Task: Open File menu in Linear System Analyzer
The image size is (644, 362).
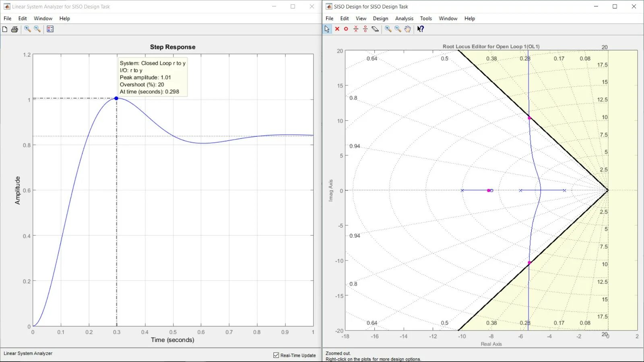Action: [x=8, y=19]
